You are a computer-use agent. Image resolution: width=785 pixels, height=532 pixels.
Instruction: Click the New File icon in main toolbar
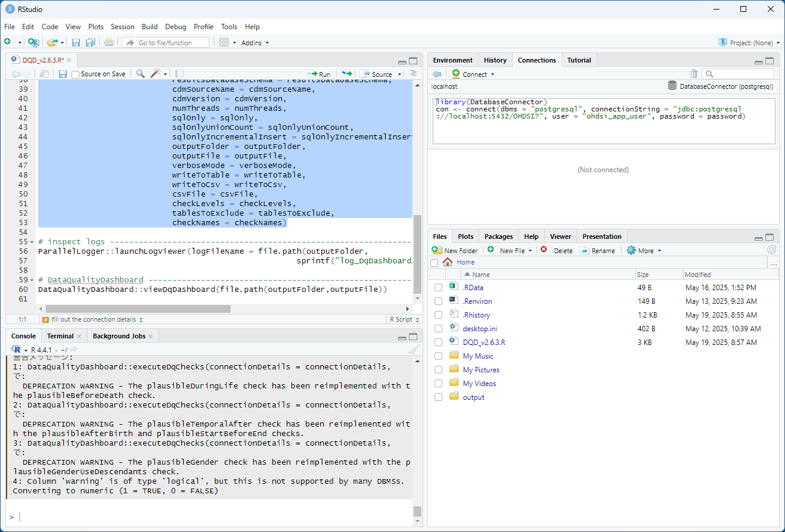[x=8, y=42]
